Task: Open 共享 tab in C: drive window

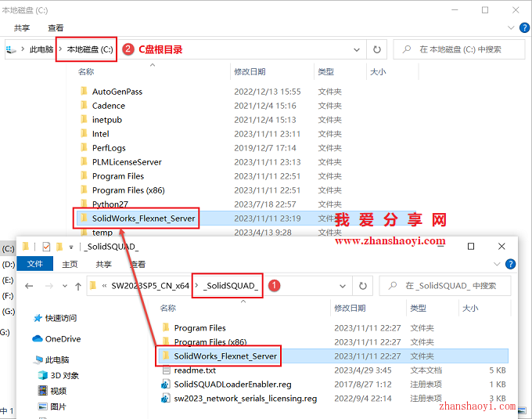Action: (x=22, y=28)
